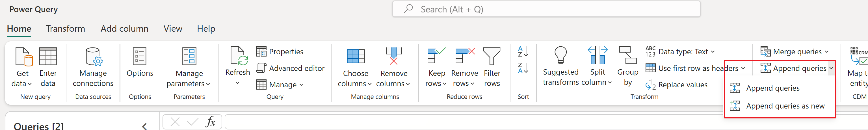The width and height of the screenshot is (868, 130).
Task: Click the Filter rows funnel icon
Action: coord(492,57)
